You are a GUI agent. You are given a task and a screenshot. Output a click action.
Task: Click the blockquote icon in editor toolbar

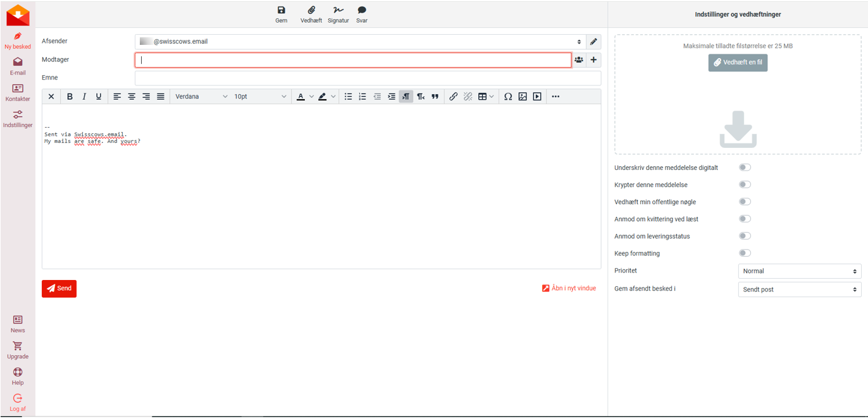coord(435,97)
